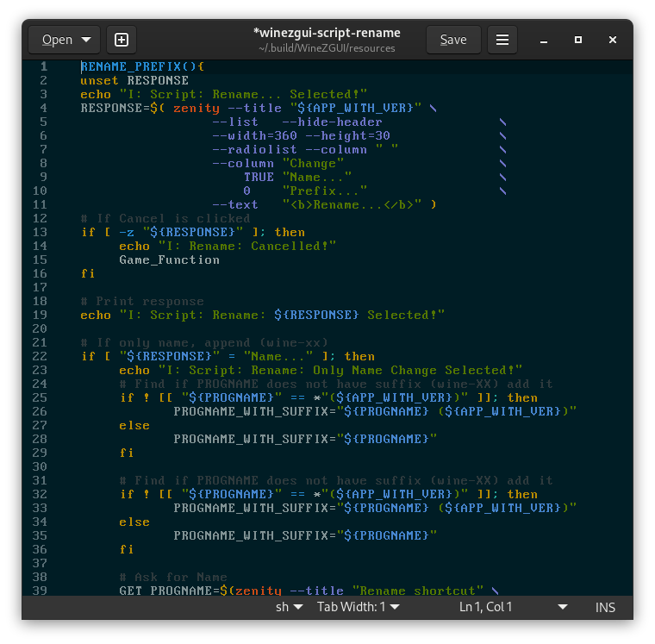The height and width of the screenshot is (644, 655).
Task: Create a new document tab
Action: (x=122, y=40)
